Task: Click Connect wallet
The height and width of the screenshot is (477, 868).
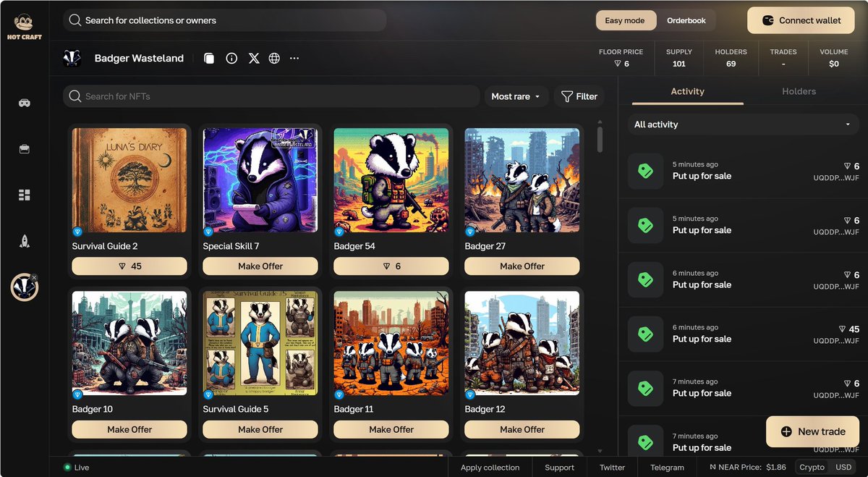Action: pyautogui.click(x=801, y=20)
